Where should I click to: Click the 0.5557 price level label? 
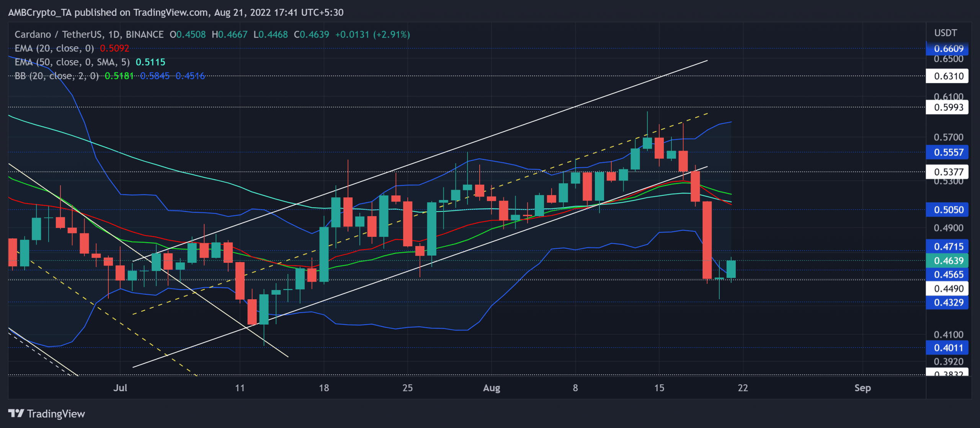(x=947, y=152)
